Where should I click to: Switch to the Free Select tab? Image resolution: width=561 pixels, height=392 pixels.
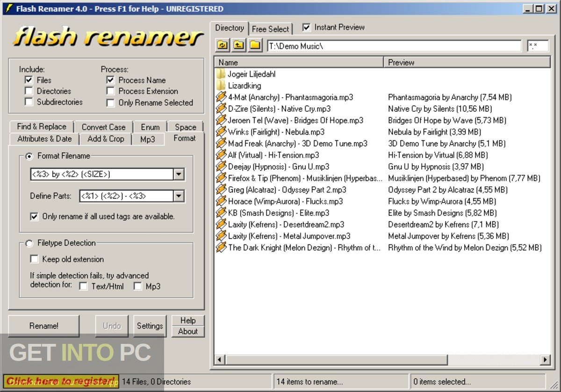pos(271,29)
